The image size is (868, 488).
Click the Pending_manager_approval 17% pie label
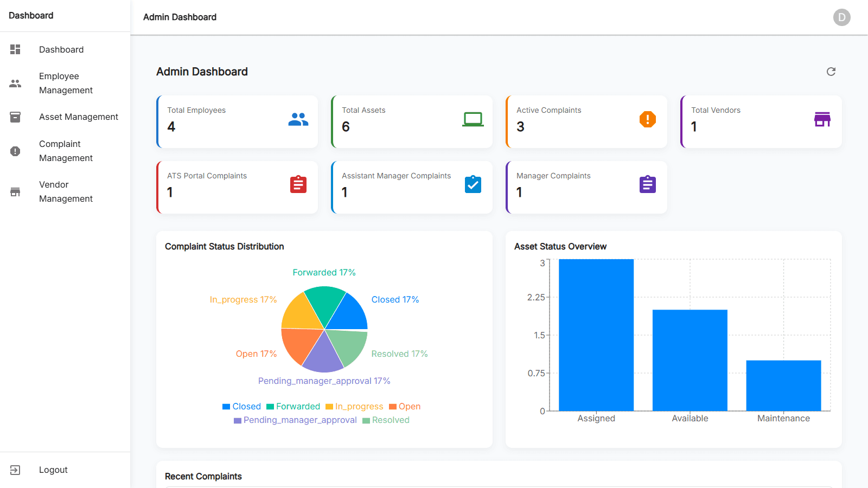(324, 381)
